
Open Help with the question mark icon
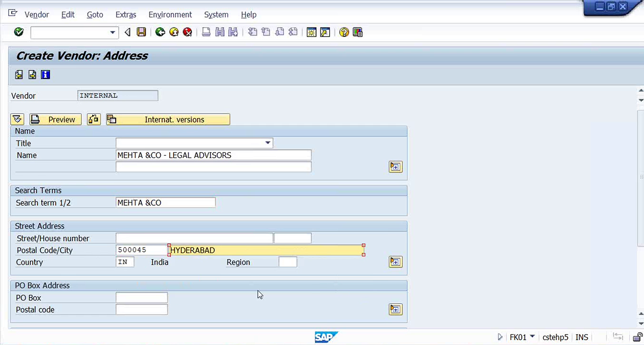(344, 32)
